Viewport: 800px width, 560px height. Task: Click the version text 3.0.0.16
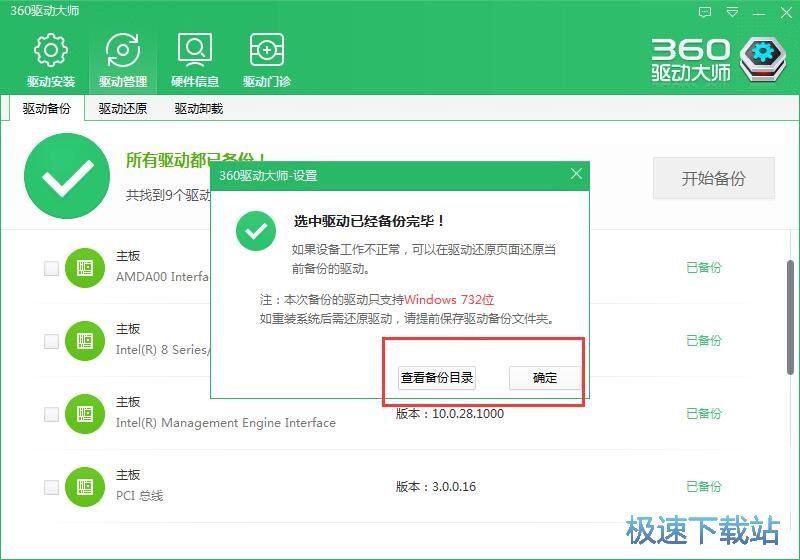454,487
